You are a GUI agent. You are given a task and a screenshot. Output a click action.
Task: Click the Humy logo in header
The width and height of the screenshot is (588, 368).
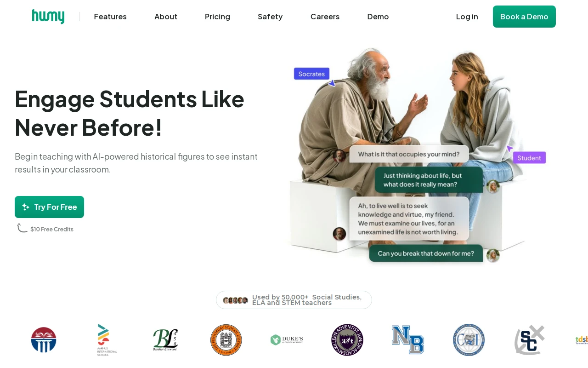48,17
